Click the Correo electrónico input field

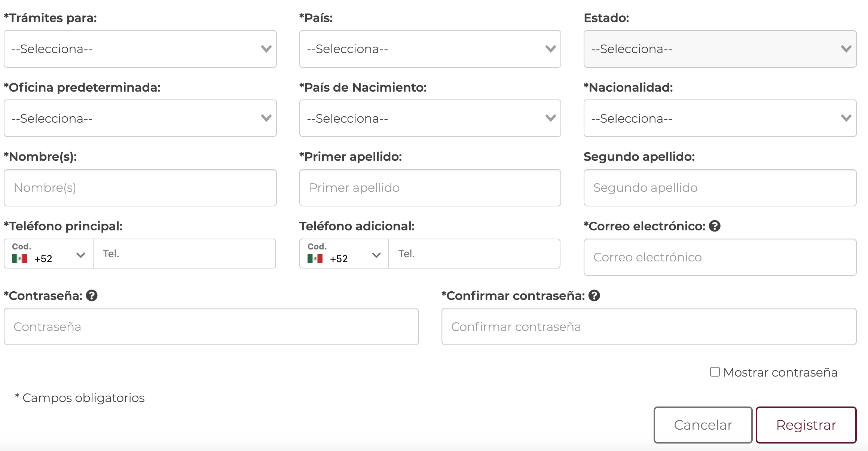[x=720, y=257]
